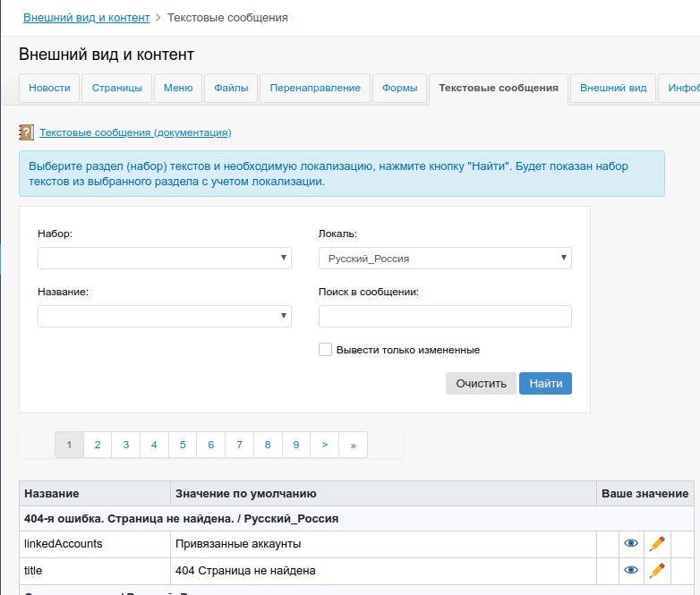Switch to the 'Внешний вид' tab

pos(612,88)
